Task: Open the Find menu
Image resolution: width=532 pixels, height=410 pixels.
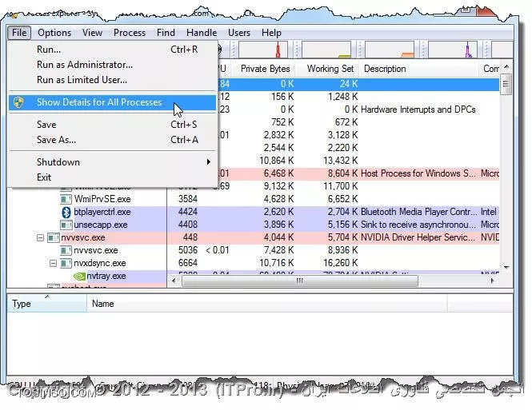Action: [166, 33]
